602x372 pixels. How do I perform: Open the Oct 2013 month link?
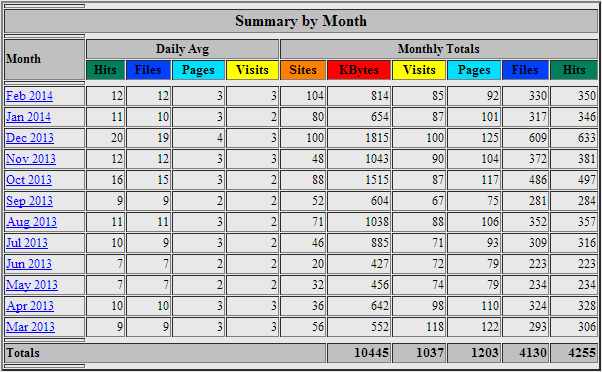(x=29, y=180)
